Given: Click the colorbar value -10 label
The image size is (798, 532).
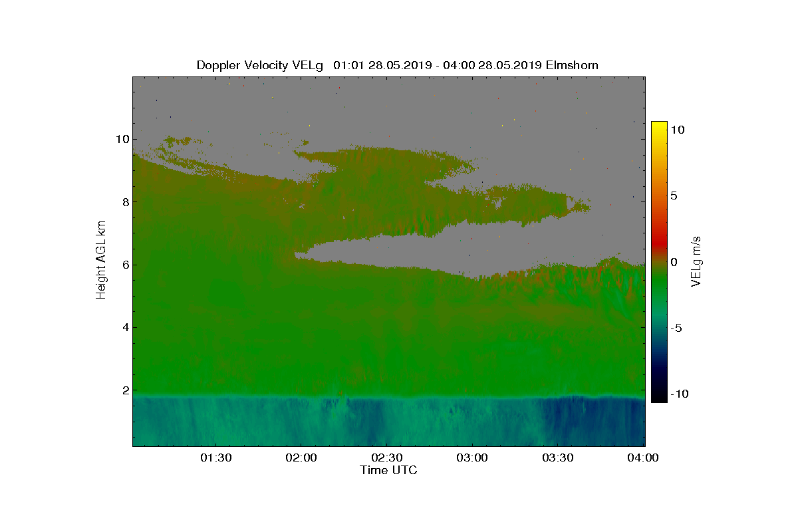Looking at the screenshot, I should [679, 394].
